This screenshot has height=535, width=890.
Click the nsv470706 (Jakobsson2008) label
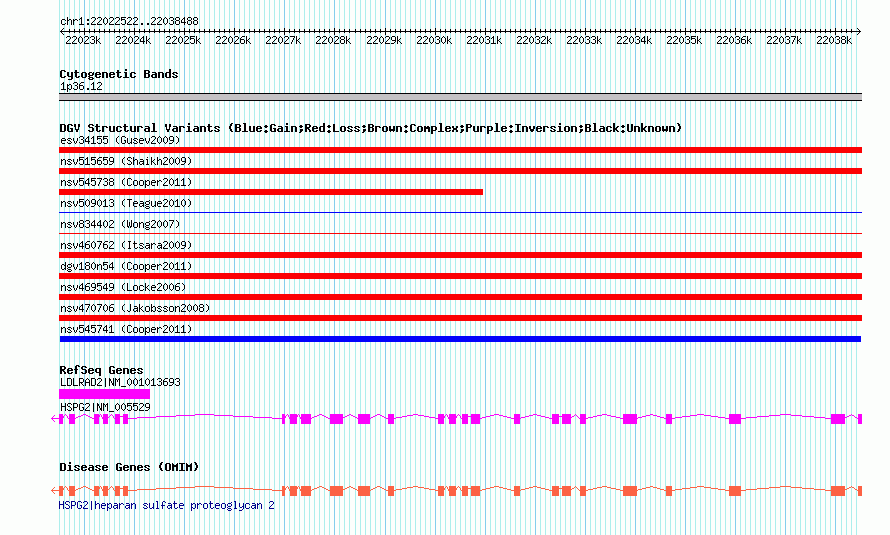135,308
